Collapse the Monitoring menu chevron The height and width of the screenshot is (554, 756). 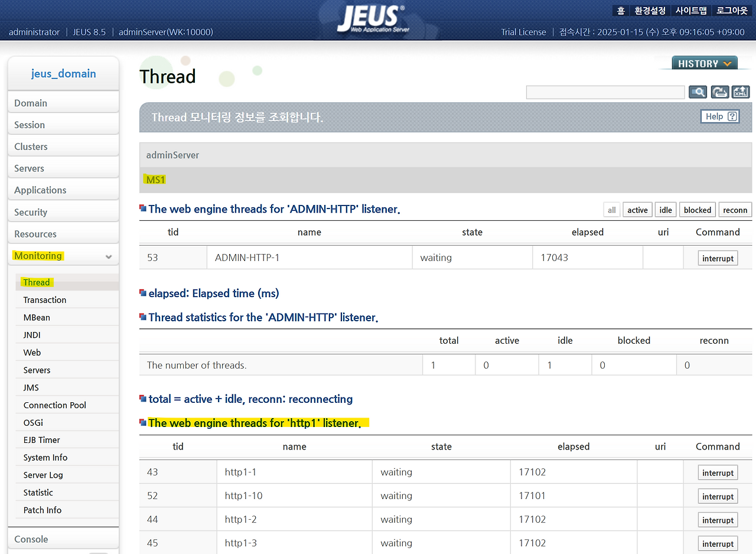108,256
